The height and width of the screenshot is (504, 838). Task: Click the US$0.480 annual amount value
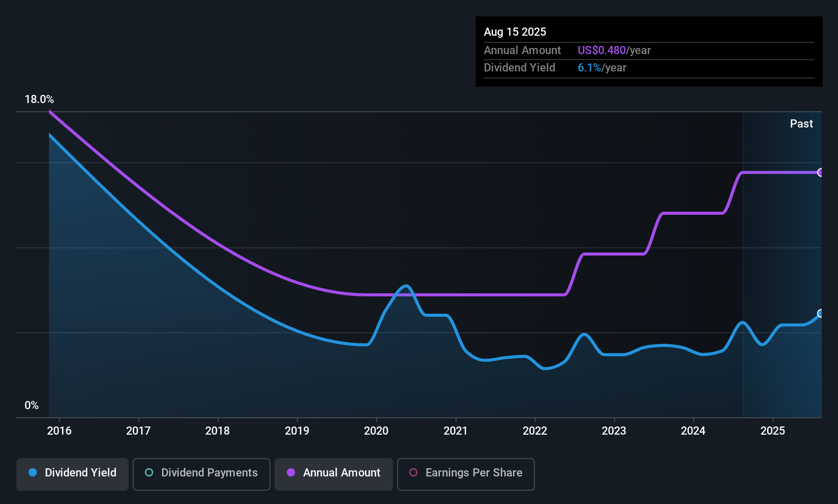(x=601, y=51)
